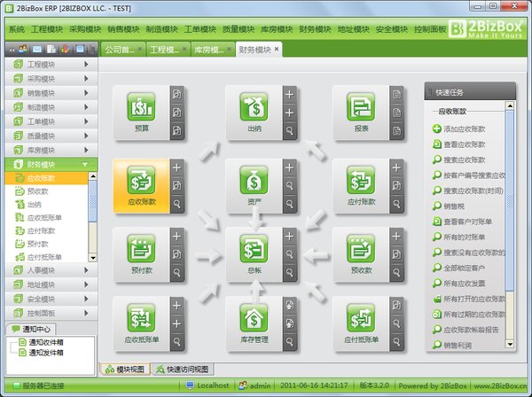Click the plus icon on 预收款 tile
Image resolution: width=532 pixels, height=397 pixels.
click(396, 237)
